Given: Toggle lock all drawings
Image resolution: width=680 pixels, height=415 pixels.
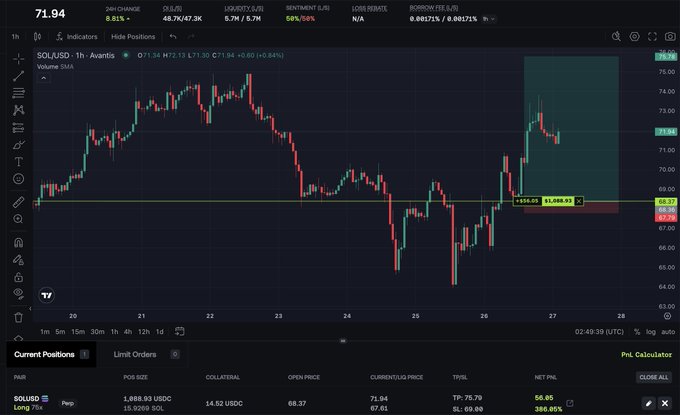Looking at the screenshot, I should tap(18, 277).
